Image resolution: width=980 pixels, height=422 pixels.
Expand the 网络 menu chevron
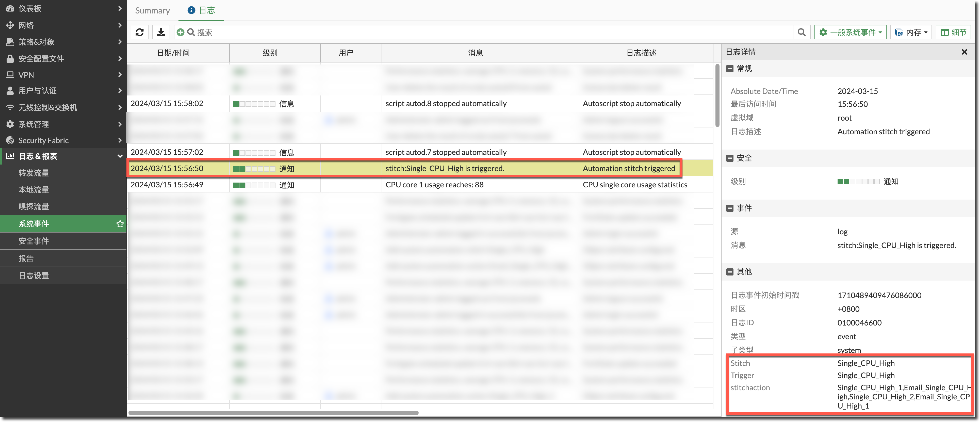pyautogui.click(x=120, y=25)
